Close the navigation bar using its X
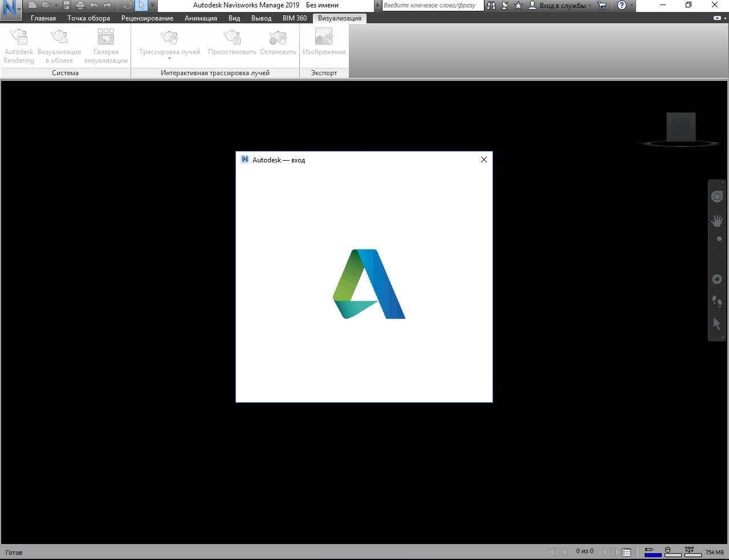This screenshot has width=729, height=560. click(x=723, y=183)
